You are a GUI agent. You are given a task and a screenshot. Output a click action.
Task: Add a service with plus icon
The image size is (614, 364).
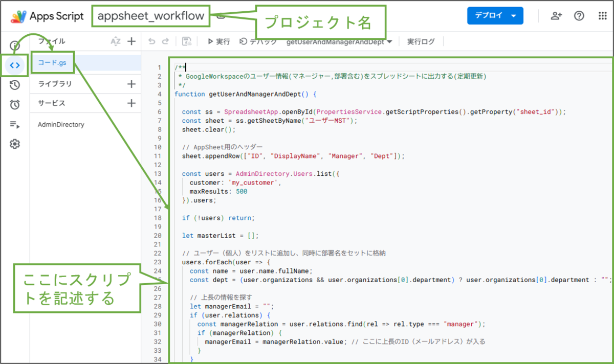tap(131, 103)
